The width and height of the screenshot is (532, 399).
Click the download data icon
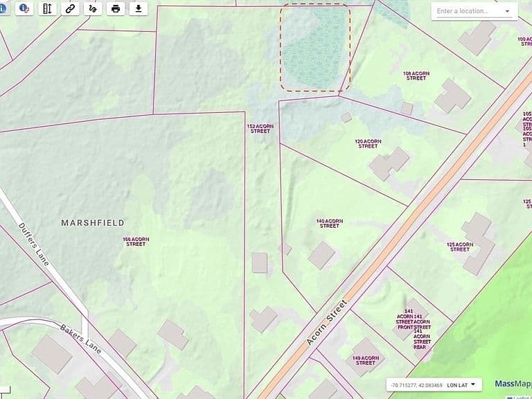[139, 8]
